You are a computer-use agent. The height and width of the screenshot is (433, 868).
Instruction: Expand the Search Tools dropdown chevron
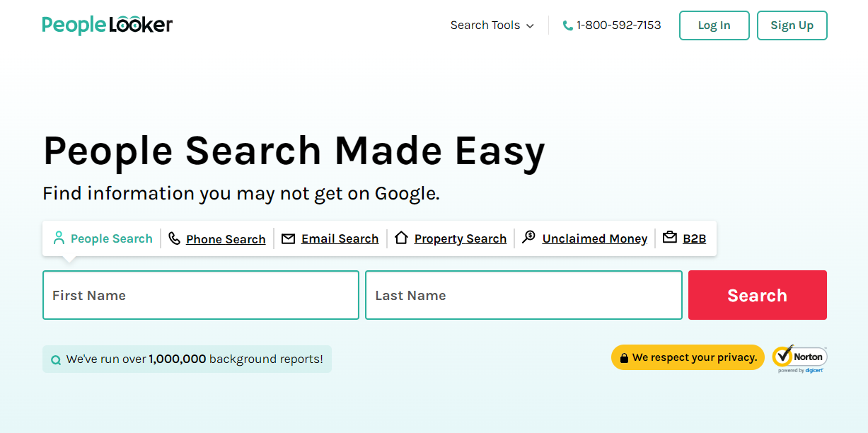click(530, 26)
